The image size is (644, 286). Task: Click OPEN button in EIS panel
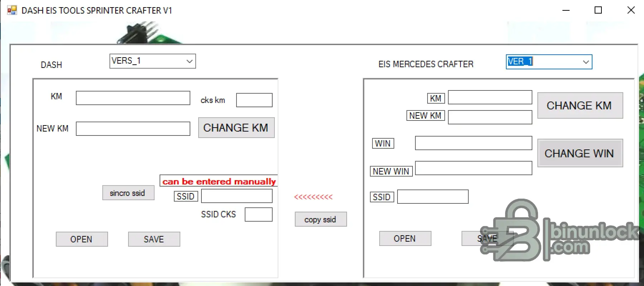(405, 238)
